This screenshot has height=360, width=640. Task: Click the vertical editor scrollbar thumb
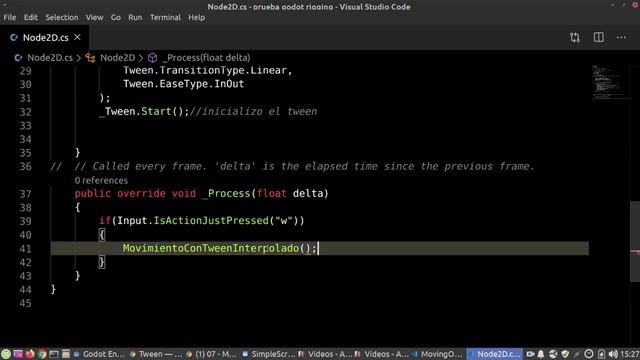click(635, 241)
